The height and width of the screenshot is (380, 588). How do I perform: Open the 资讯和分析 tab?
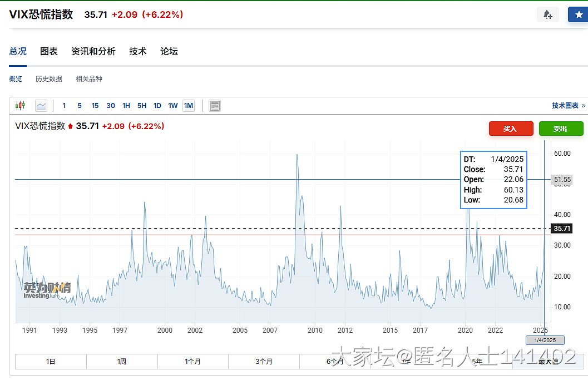pos(93,51)
